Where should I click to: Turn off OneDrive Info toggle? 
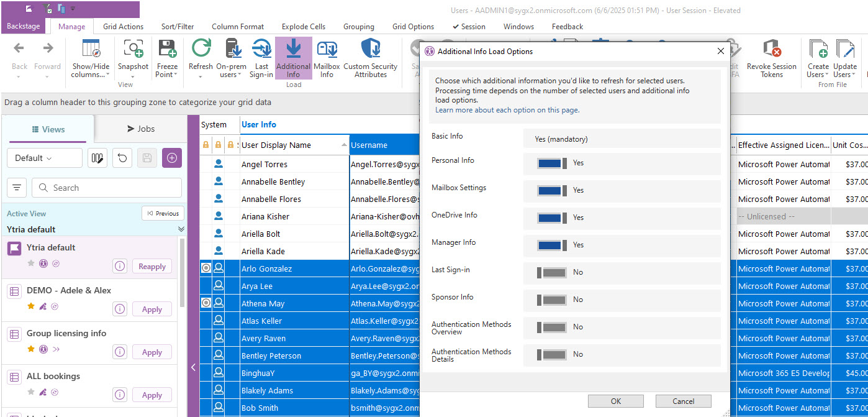(552, 218)
